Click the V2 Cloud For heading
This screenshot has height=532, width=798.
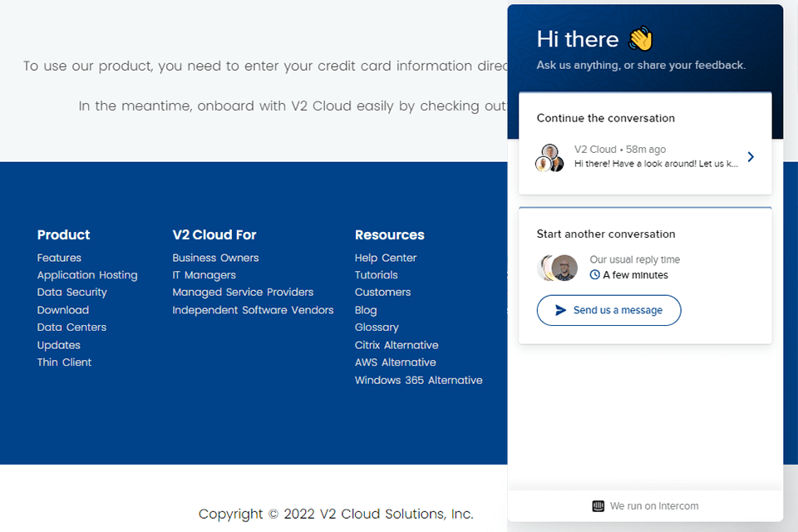point(214,234)
